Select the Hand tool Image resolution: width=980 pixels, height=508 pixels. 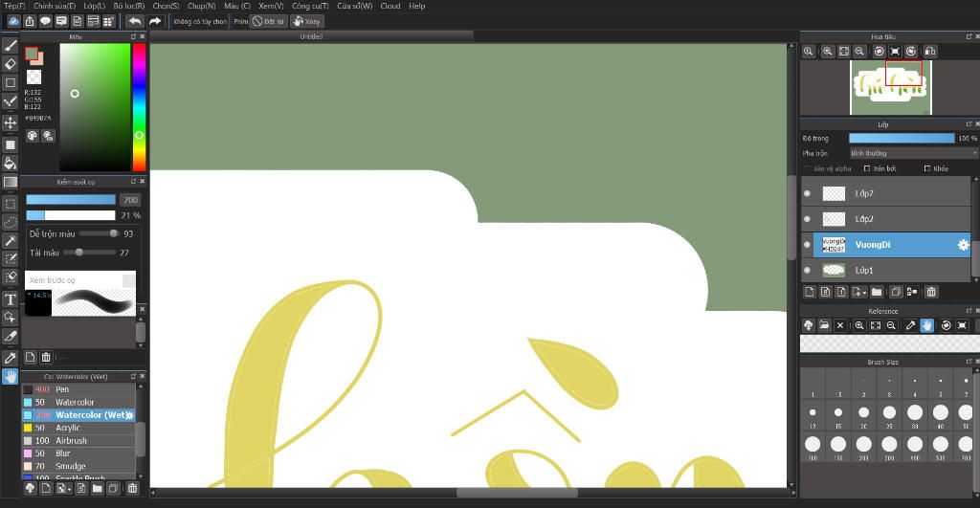tap(10, 376)
